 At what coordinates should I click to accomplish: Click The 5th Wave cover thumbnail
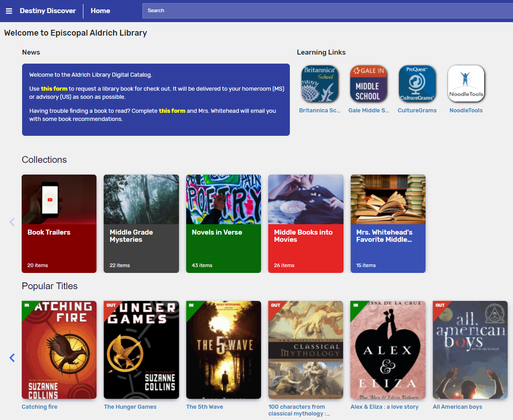(223, 350)
